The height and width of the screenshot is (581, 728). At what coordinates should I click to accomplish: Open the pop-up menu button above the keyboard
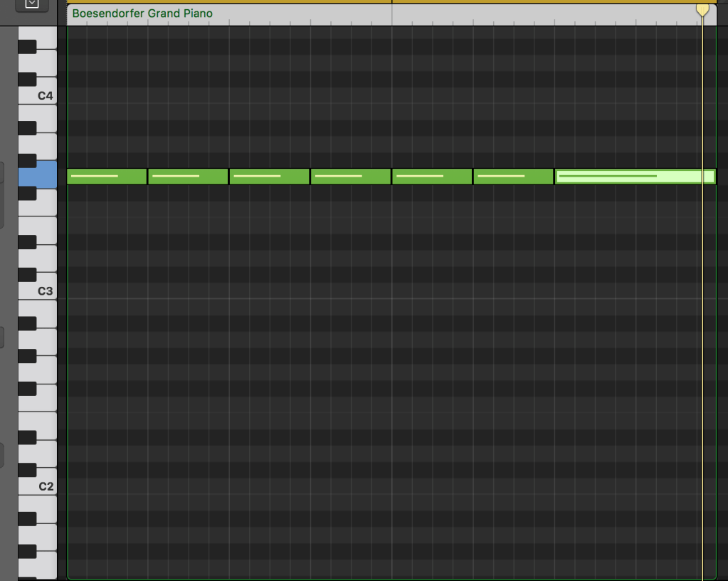click(31, 4)
